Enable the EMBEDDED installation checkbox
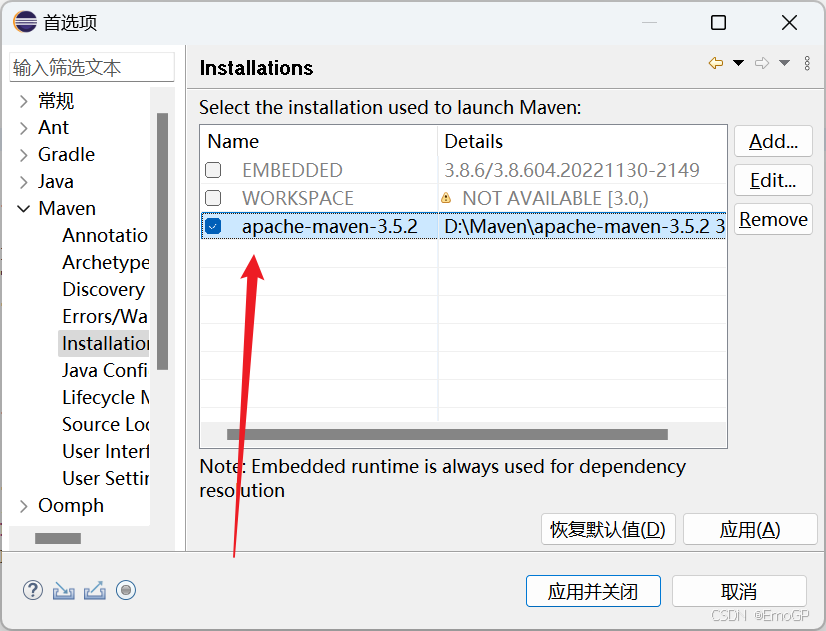Screen dimensions: 826x631 213,170
